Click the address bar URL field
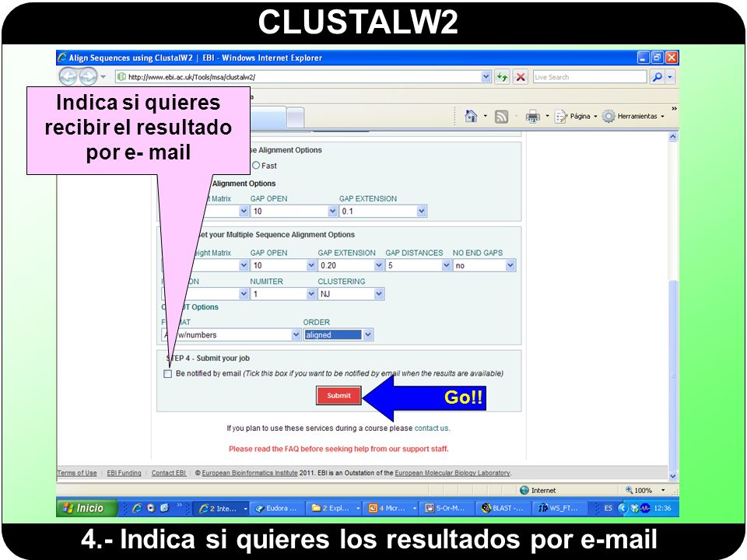747x560 pixels. tap(298, 77)
